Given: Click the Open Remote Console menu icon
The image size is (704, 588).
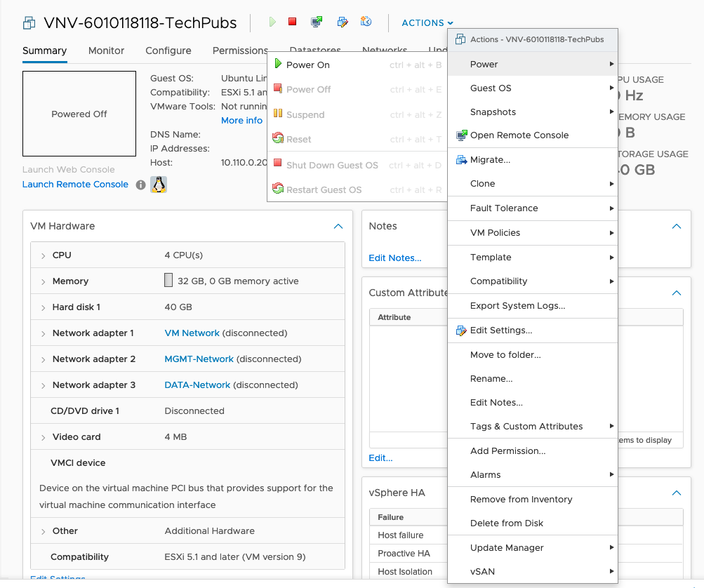Looking at the screenshot, I should point(462,135).
